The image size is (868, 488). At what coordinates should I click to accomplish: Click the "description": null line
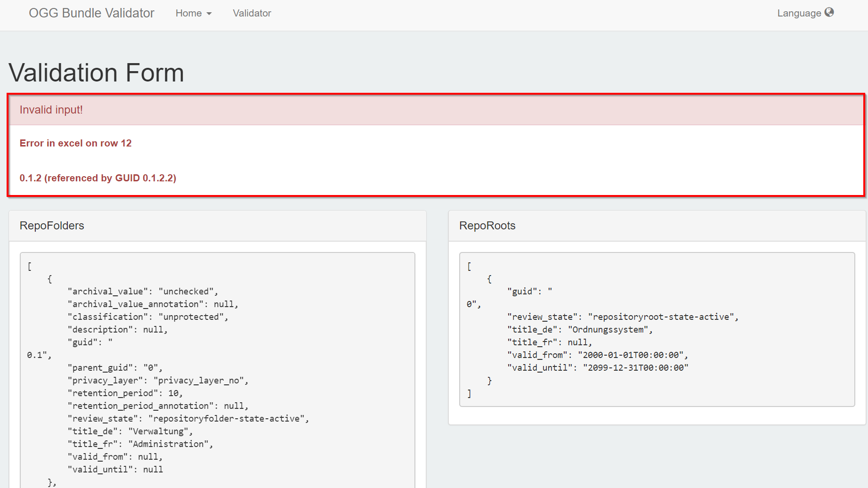pos(118,330)
